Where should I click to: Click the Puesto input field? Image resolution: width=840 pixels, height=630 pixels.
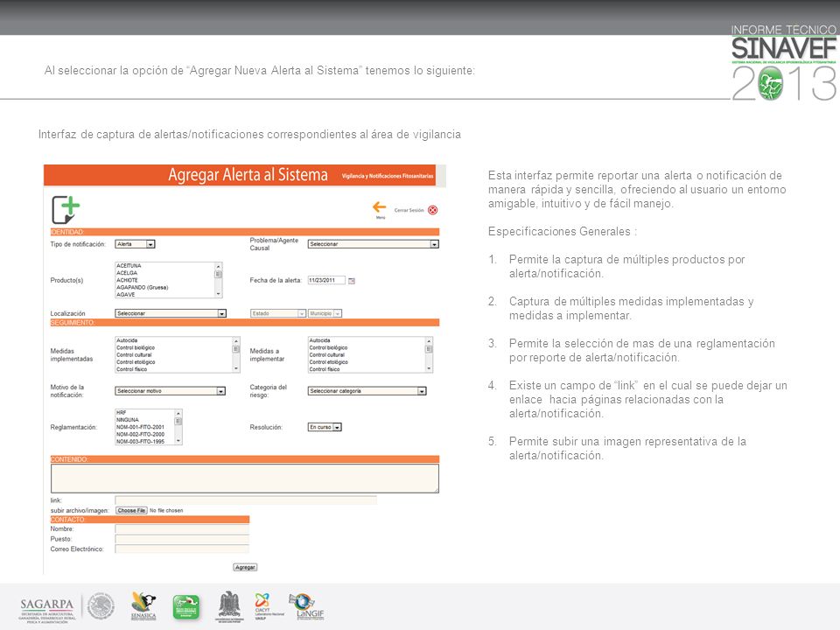[182, 539]
